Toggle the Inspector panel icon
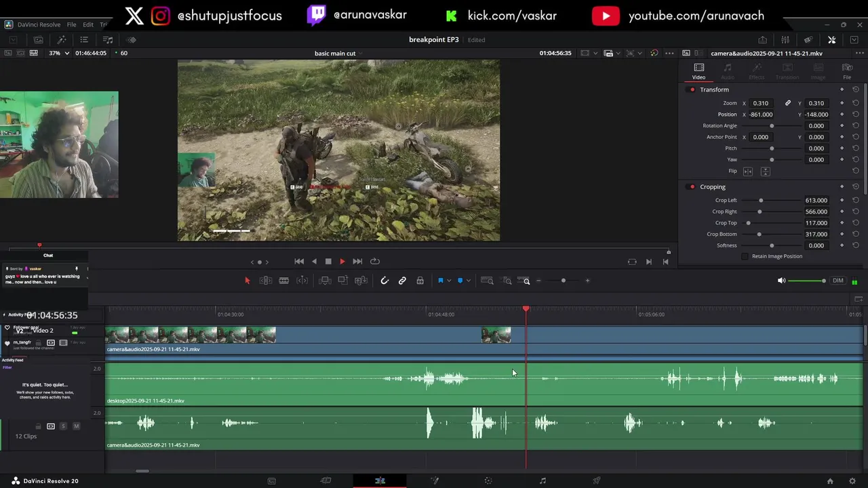 pos(831,40)
